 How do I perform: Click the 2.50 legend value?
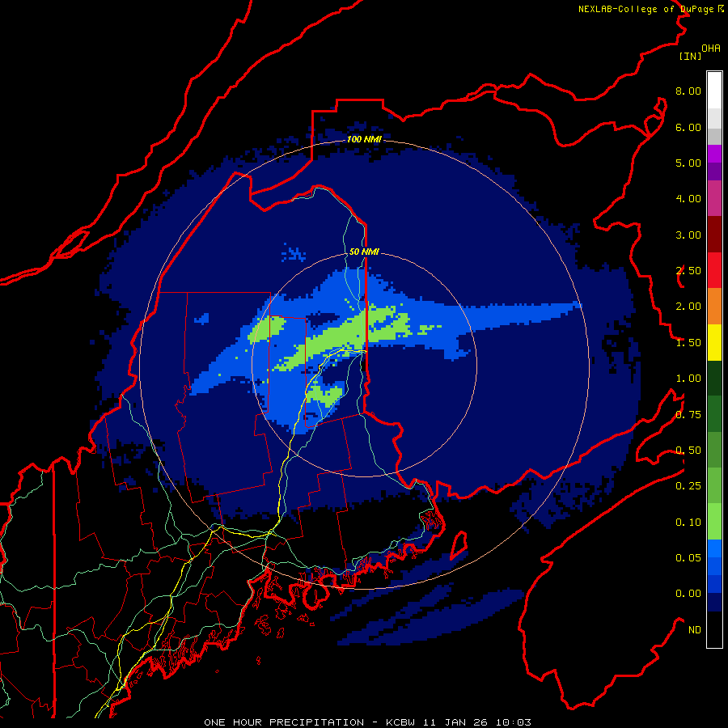(688, 271)
